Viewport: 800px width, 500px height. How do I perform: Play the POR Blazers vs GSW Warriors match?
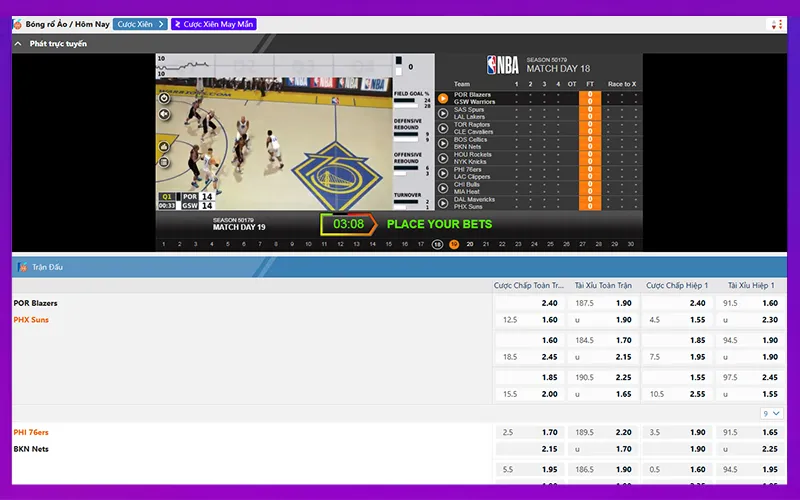point(443,98)
